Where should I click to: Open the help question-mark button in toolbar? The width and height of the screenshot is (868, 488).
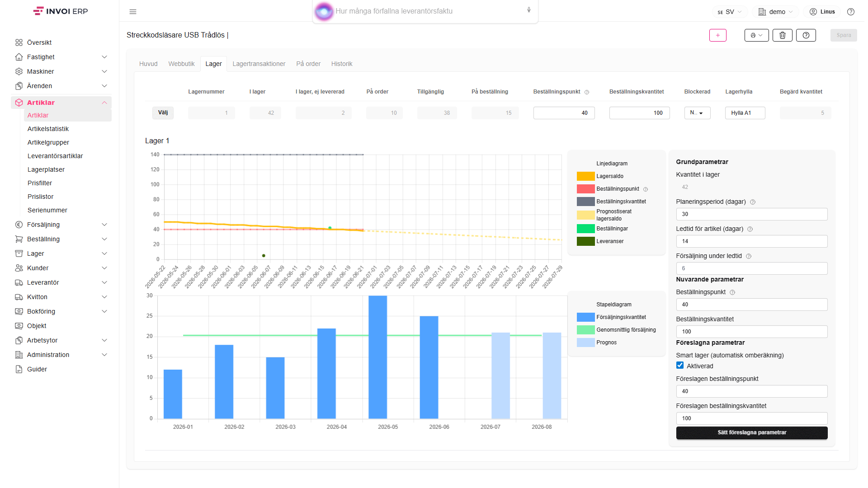tap(806, 35)
